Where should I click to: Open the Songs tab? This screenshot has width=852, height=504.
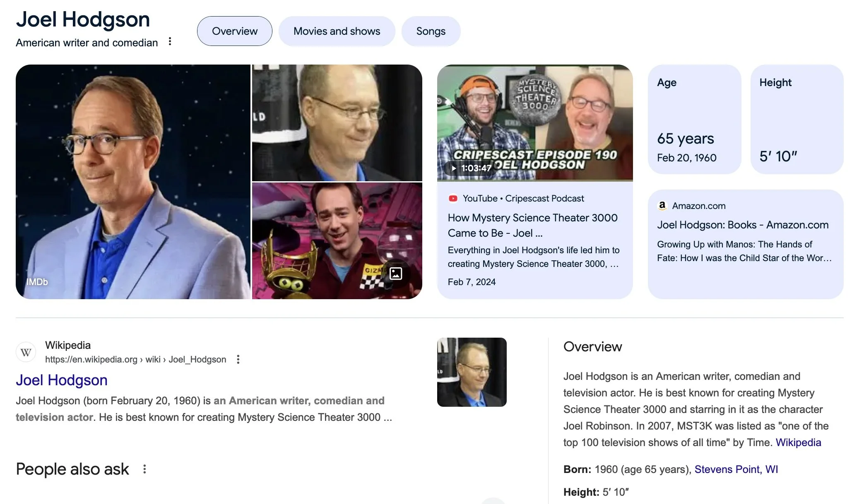point(431,31)
